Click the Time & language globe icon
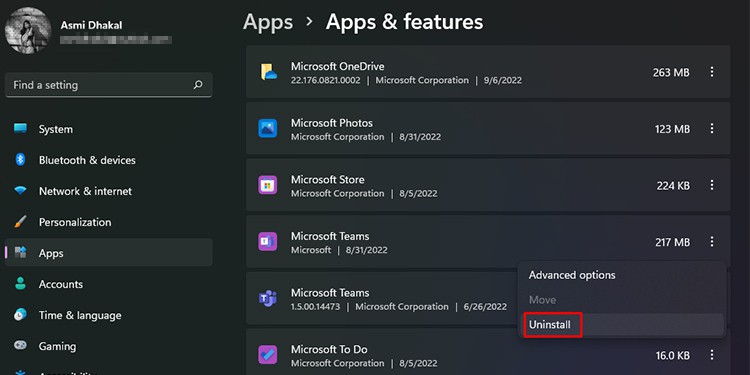The image size is (750, 375). click(20, 315)
